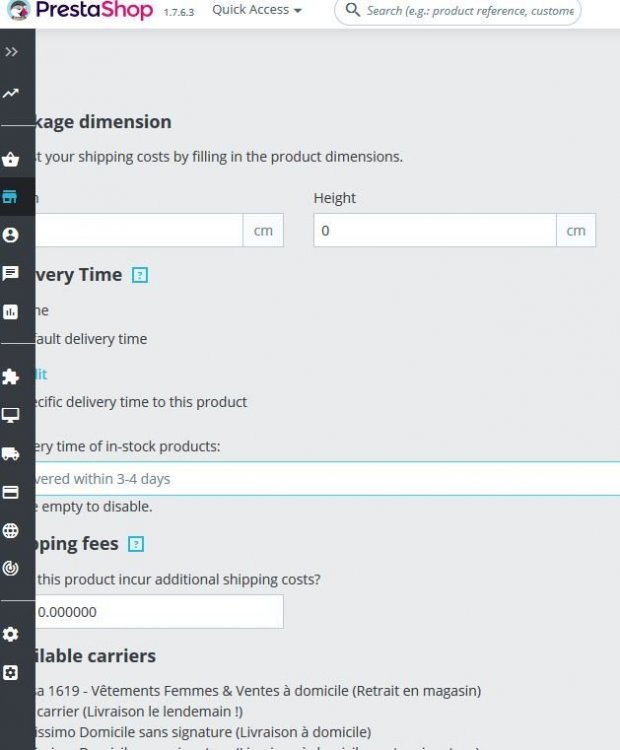Viewport: 620px width, 750px height.
Task: Open Customers via the person icon
Action: [x=11, y=235]
